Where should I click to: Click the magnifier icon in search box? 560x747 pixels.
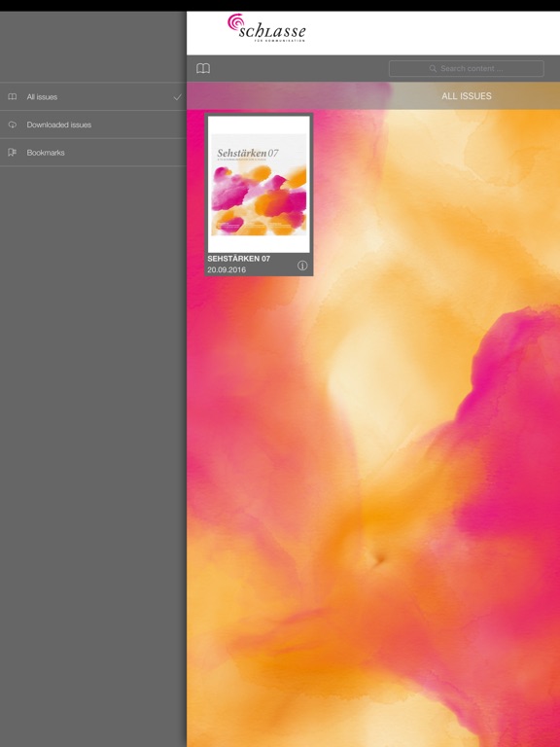coord(433,69)
